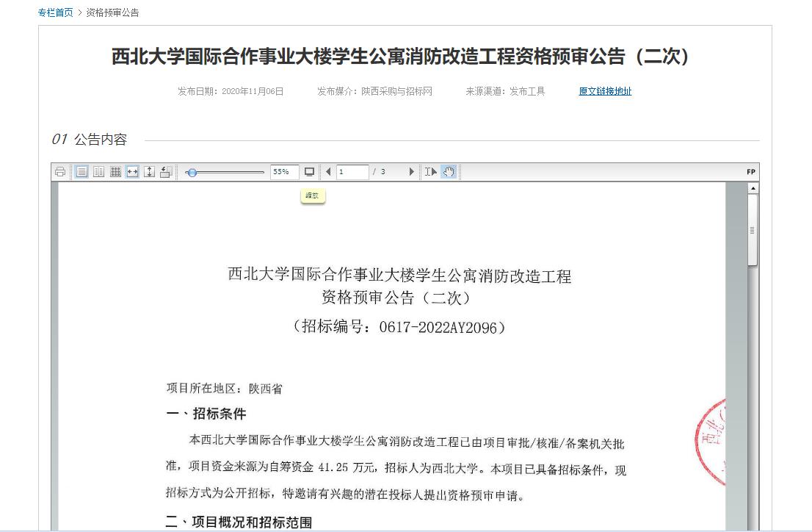This screenshot has height=532, width=812.
Task: Click the scrollbar up arrow
Action: [753, 189]
